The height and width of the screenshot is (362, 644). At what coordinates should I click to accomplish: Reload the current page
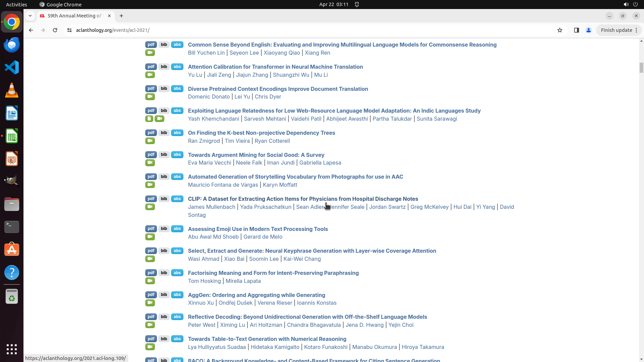pos(55,30)
